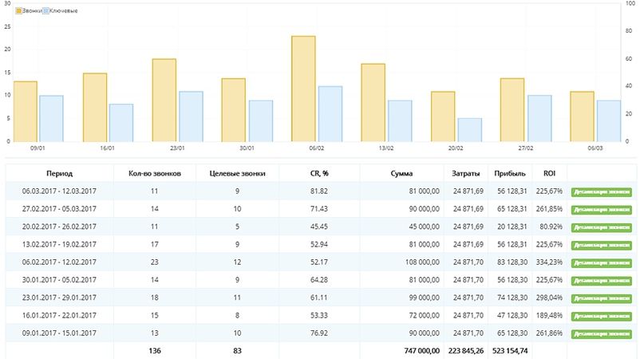Click the profit value 20 128,31

(x=512, y=227)
